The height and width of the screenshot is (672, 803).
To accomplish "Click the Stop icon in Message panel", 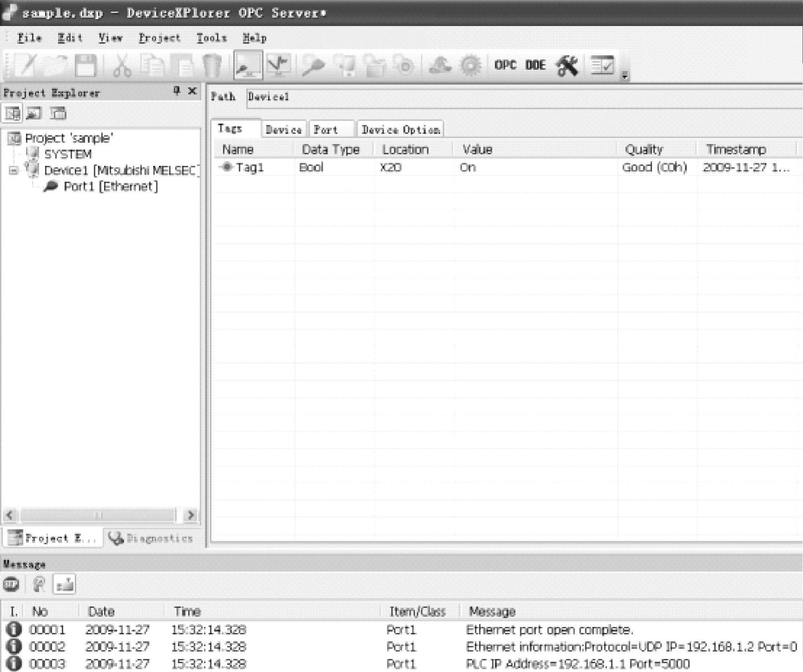I will pyautogui.click(x=11, y=584).
